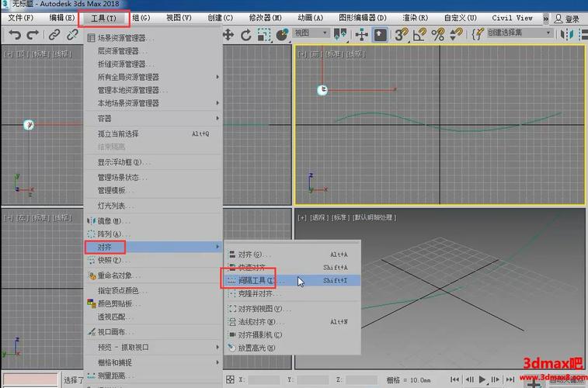Click the Redo arrow icon
Viewport: 588px width, 388px height.
click(33, 35)
